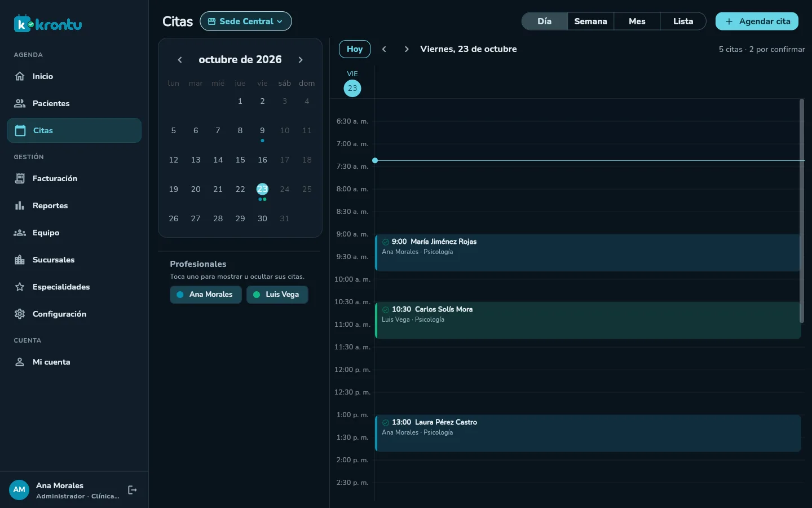Switch to the Día view tab
The width and height of the screenshot is (812, 508).
point(545,21)
